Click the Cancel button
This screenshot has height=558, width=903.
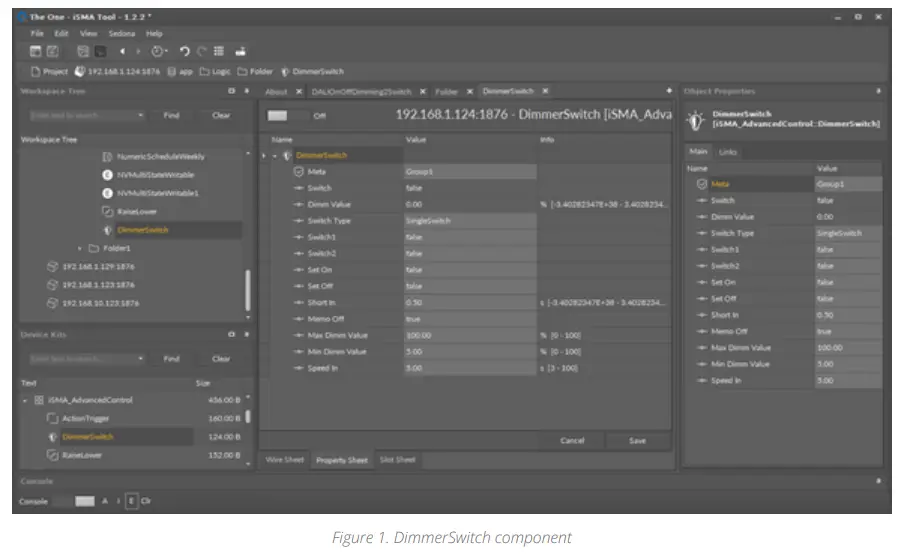tap(572, 440)
